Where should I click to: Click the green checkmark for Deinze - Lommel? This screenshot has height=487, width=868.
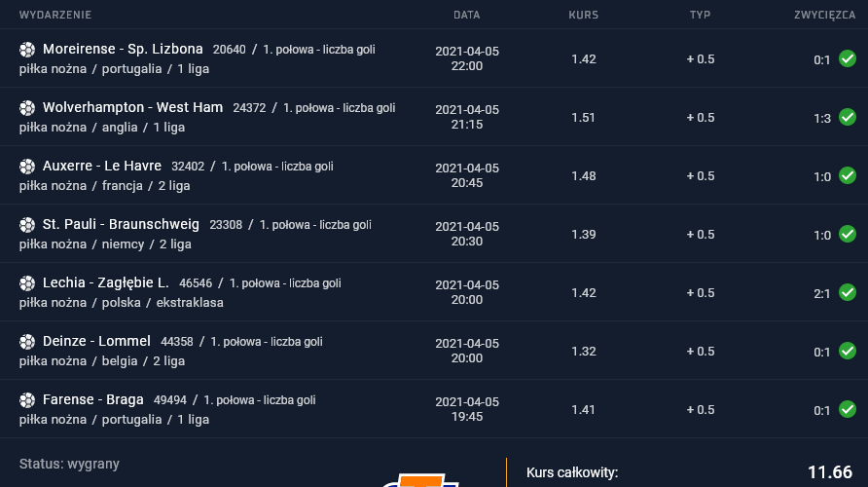pos(848,351)
